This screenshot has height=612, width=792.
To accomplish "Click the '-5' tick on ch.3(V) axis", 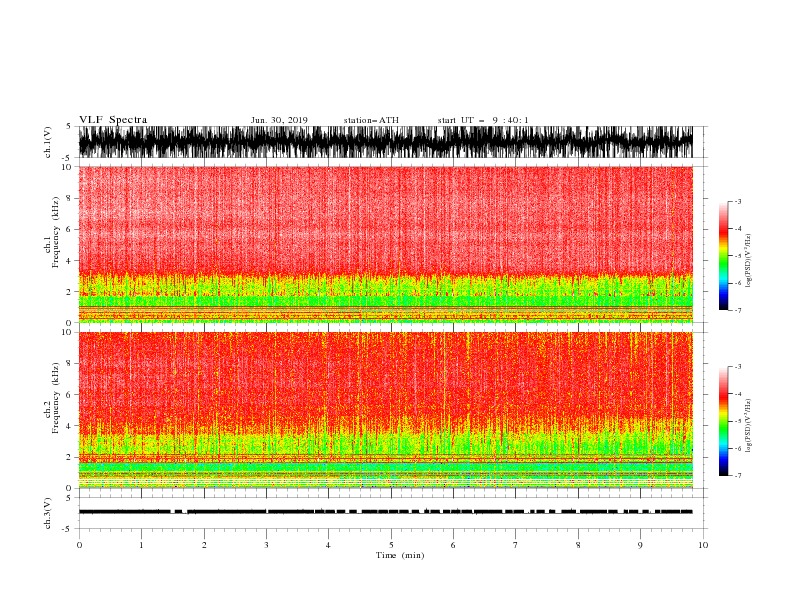I will pos(67,529).
